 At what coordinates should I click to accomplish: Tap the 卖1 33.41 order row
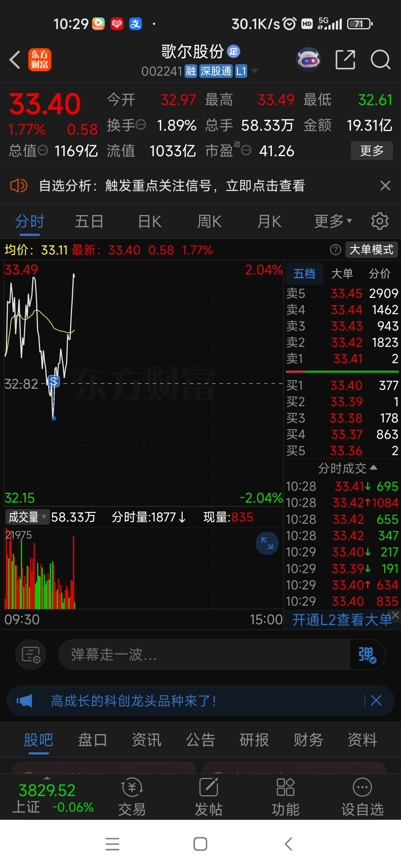(x=342, y=359)
